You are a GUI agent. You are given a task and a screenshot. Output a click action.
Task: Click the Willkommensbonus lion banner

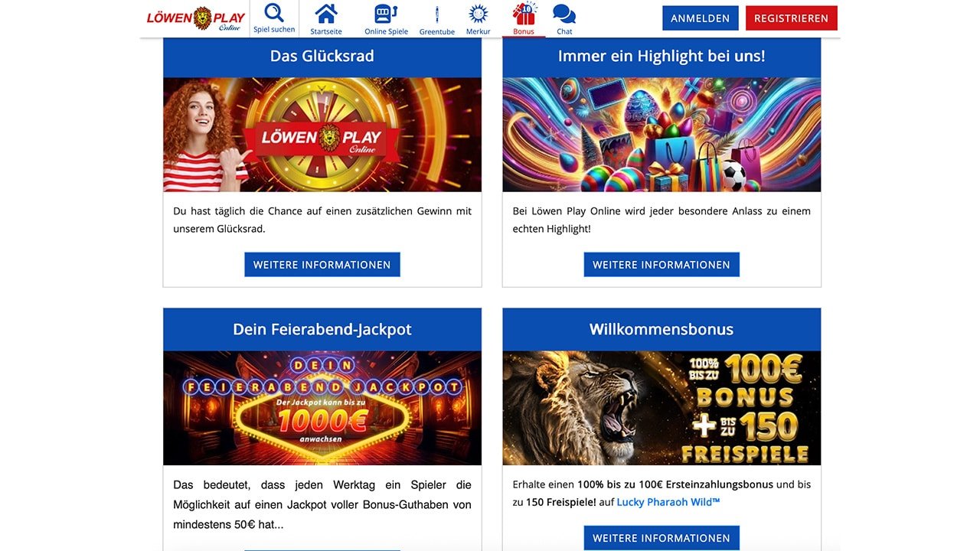[x=661, y=407]
